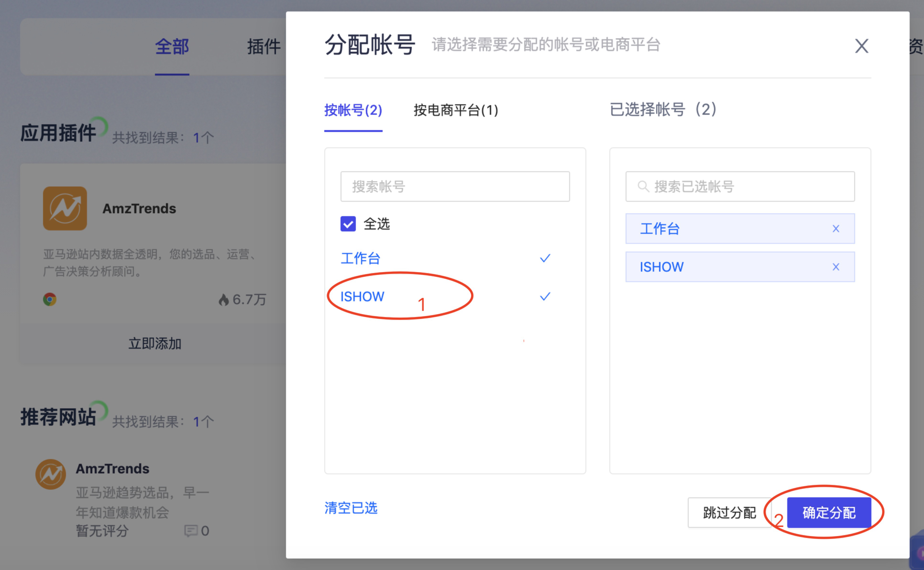Toggle the ISHOW account checkmark
Viewport: 924px width, 570px height.
(x=545, y=297)
